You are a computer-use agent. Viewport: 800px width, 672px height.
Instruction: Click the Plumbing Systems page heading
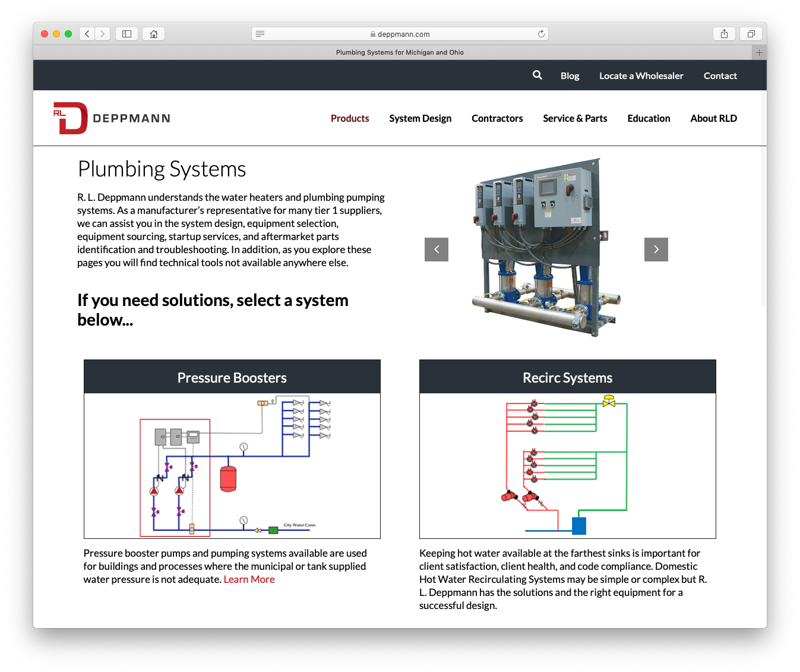coord(162,169)
